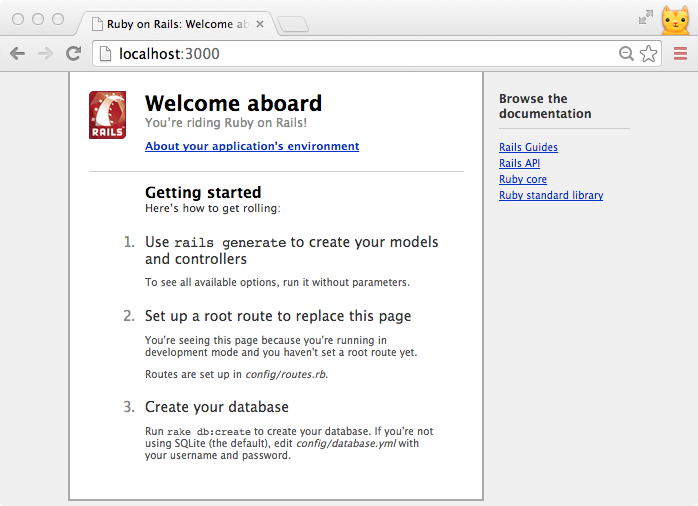This screenshot has width=698, height=506.
Task: Click the forward navigation arrow
Action: [x=45, y=54]
